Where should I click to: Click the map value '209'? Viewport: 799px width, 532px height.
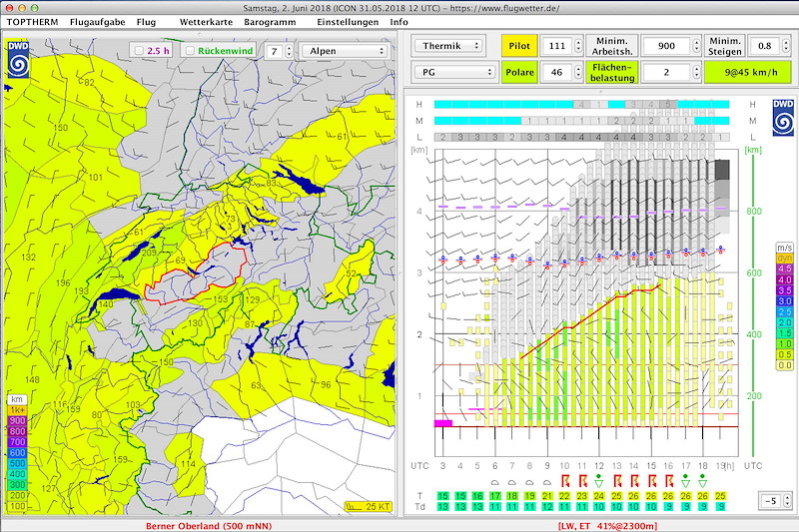[149, 253]
